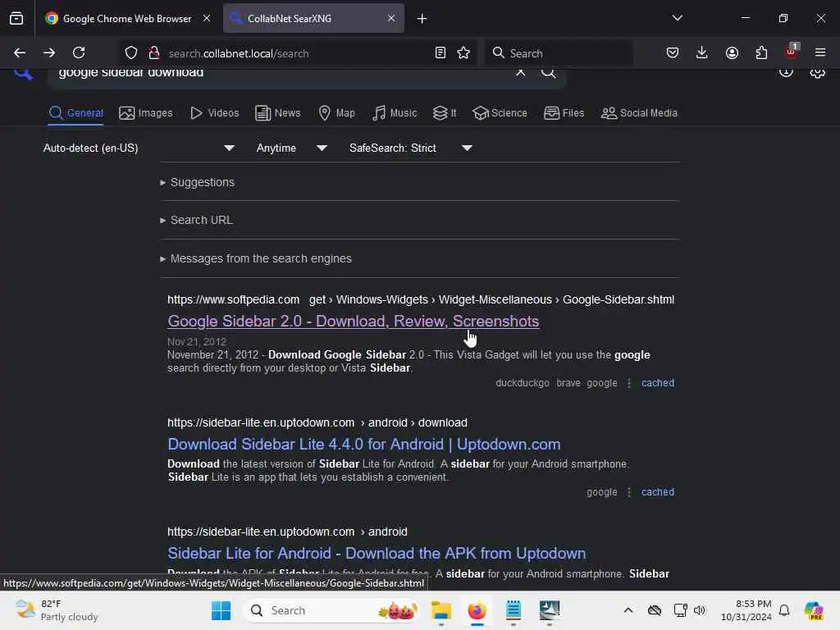This screenshot has width=840, height=630.
Task: Expand the Search URL section
Action: pyautogui.click(x=196, y=220)
